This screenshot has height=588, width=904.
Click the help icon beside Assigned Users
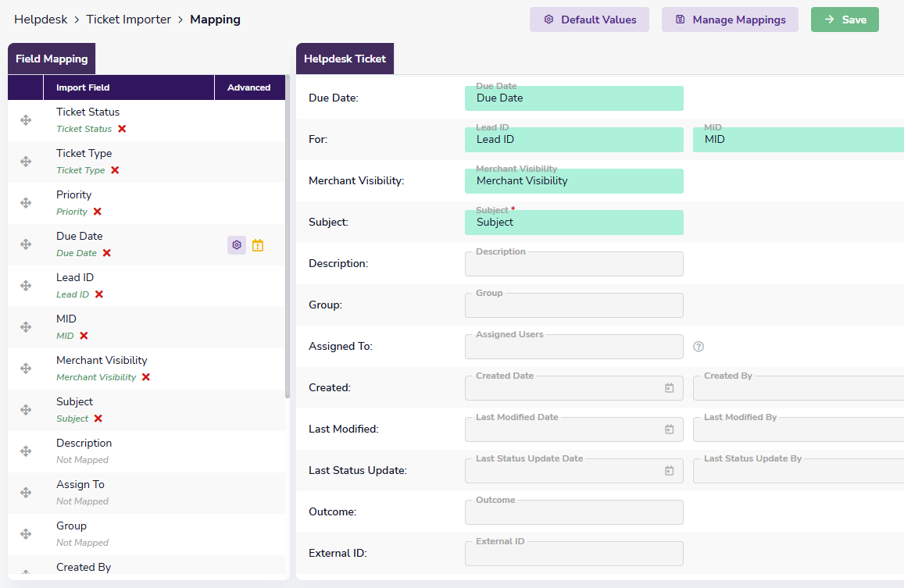tap(699, 347)
